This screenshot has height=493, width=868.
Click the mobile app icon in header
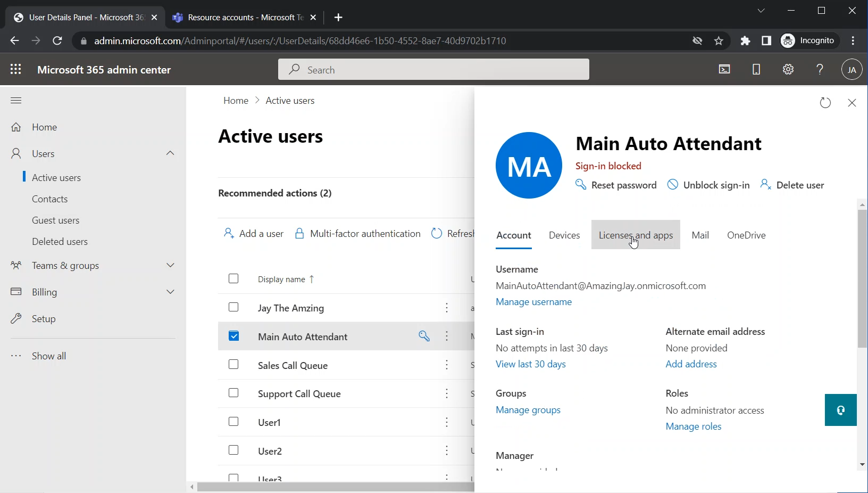pyautogui.click(x=756, y=69)
